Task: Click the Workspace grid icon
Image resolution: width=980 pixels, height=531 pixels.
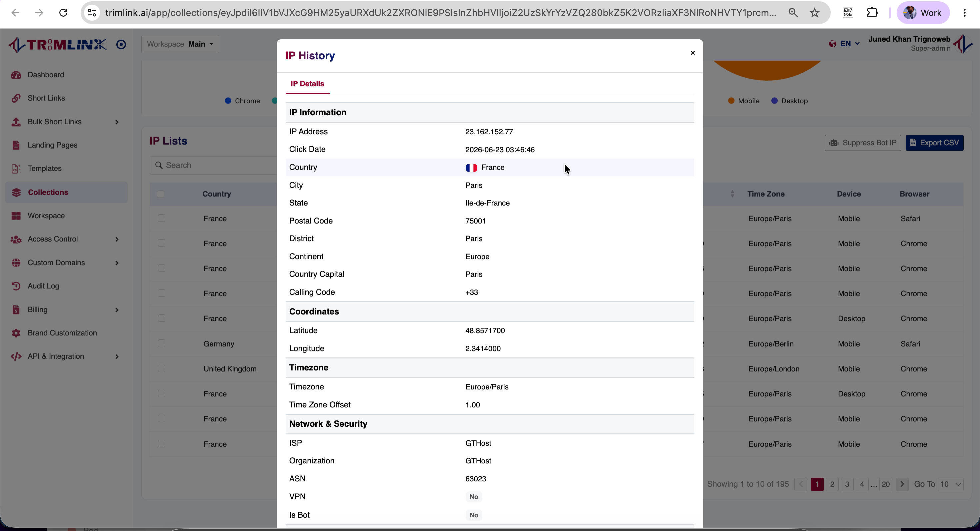Action: tap(16, 216)
